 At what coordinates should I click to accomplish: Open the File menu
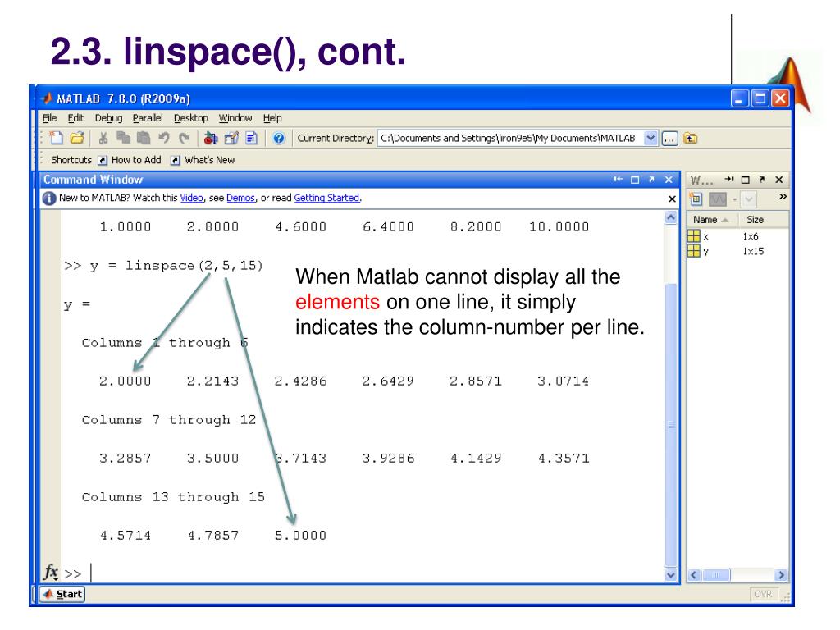[49, 118]
